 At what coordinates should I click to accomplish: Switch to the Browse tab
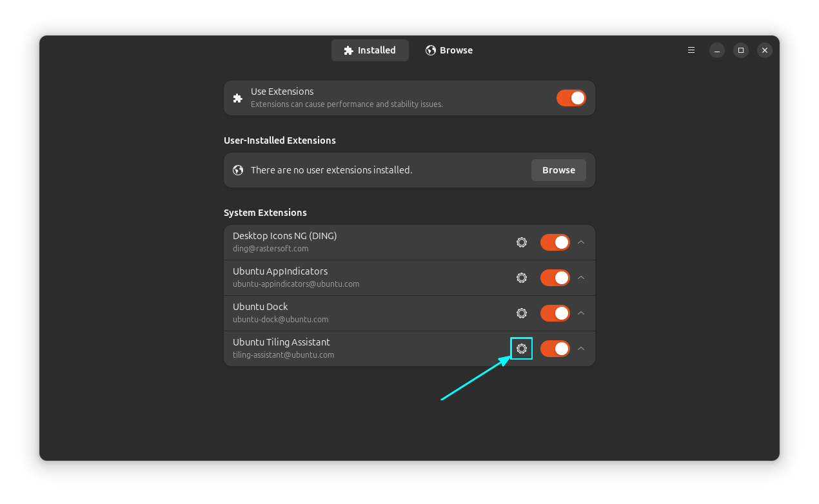tap(449, 50)
